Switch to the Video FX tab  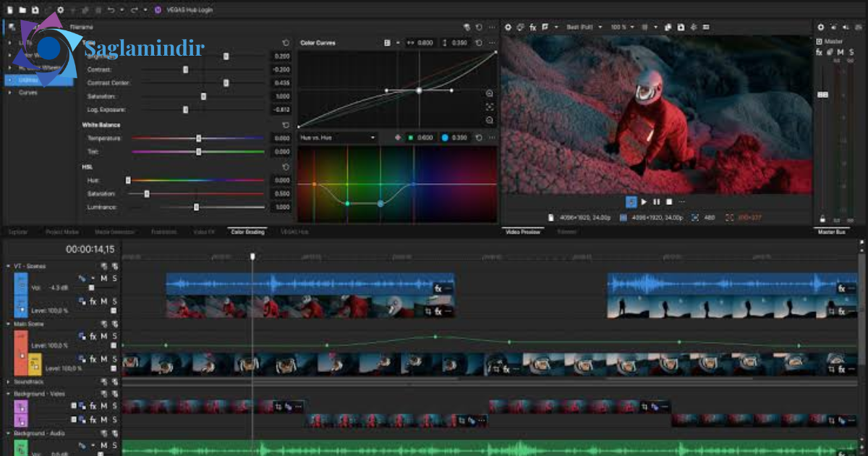pyautogui.click(x=204, y=232)
